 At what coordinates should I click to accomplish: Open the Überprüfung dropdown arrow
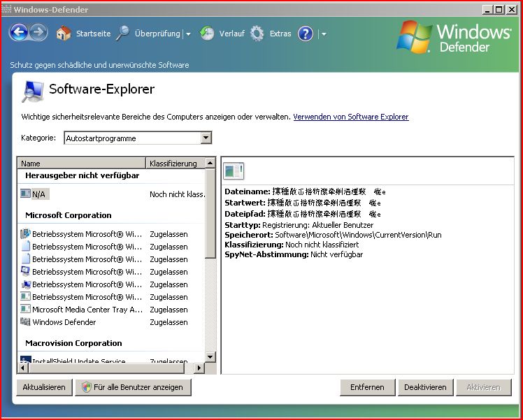[188, 34]
